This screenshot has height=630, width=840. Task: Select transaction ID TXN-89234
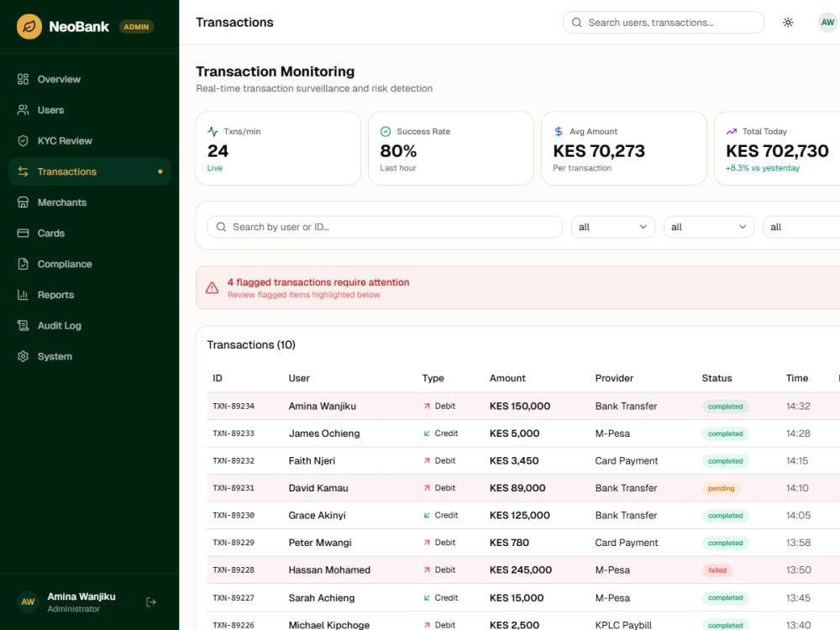tap(234, 406)
